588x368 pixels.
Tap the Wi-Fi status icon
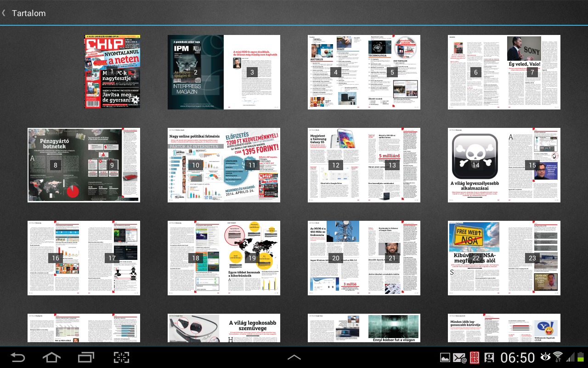click(558, 356)
